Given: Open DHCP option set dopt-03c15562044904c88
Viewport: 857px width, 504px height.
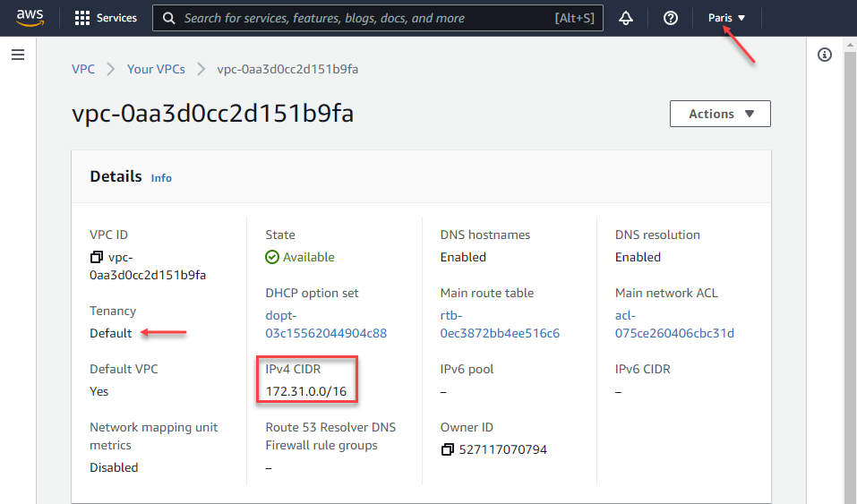Looking at the screenshot, I should point(326,324).
